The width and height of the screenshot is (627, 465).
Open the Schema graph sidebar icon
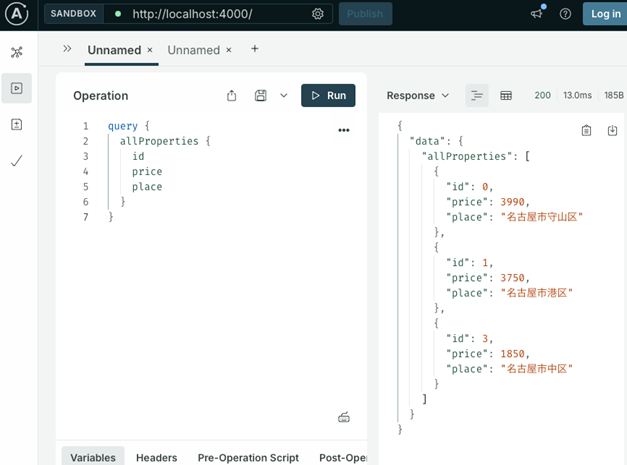coord(16,51)
